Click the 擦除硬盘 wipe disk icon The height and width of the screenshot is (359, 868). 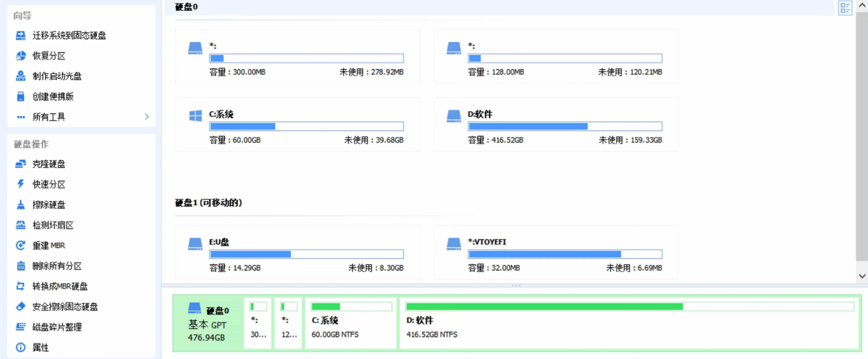21,205
